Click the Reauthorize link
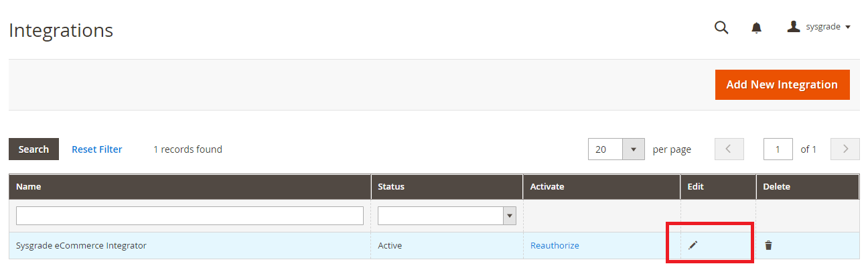The height and width of the screenshot is (270, 868). pos(555,245)
